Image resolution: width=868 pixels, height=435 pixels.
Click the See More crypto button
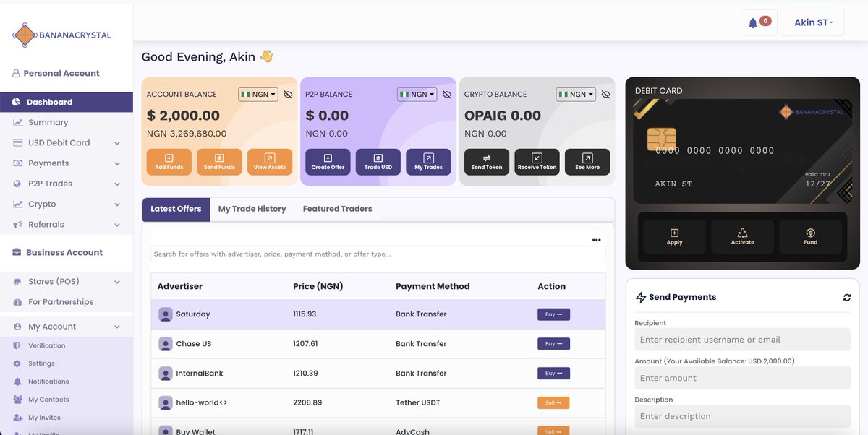coord(587,162)
